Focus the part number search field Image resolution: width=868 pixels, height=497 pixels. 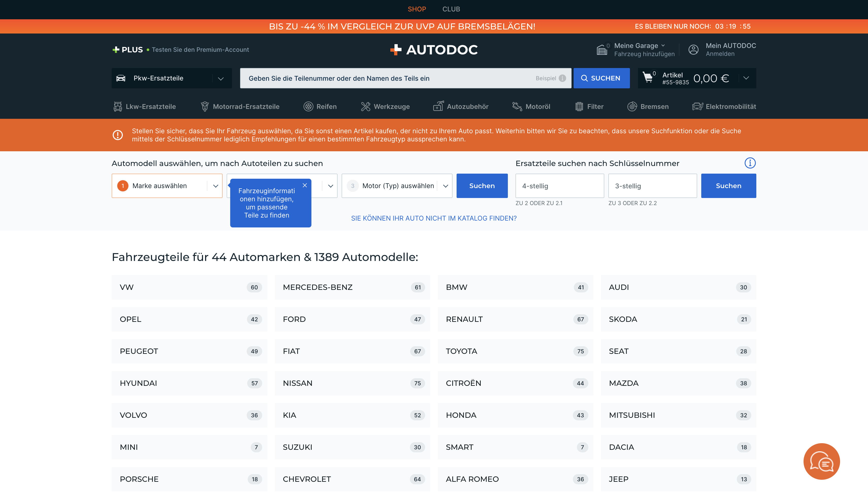(405, 78)
